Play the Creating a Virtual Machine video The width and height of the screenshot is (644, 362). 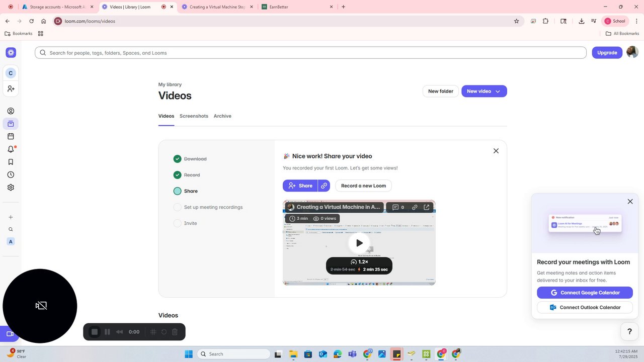point(359,243)
